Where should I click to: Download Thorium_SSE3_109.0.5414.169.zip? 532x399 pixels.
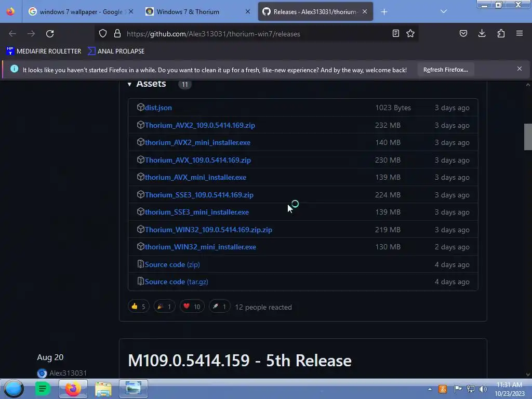pos(199,195)
